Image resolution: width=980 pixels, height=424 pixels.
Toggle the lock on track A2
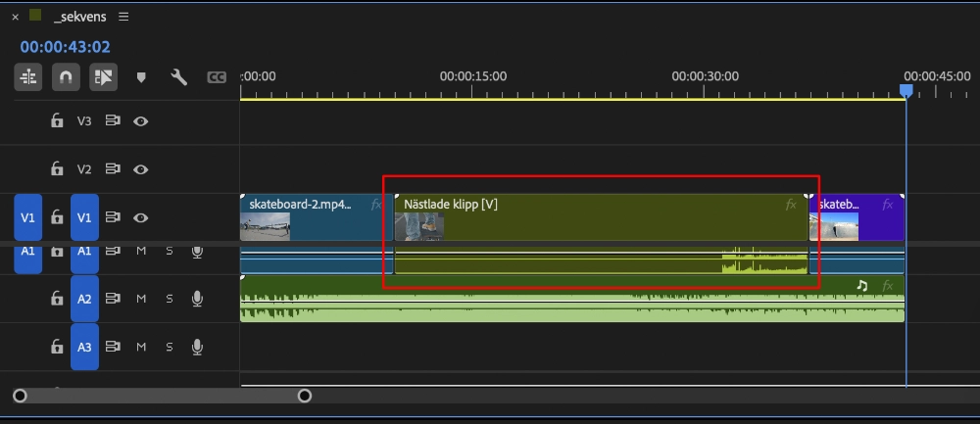click(57, 299)
